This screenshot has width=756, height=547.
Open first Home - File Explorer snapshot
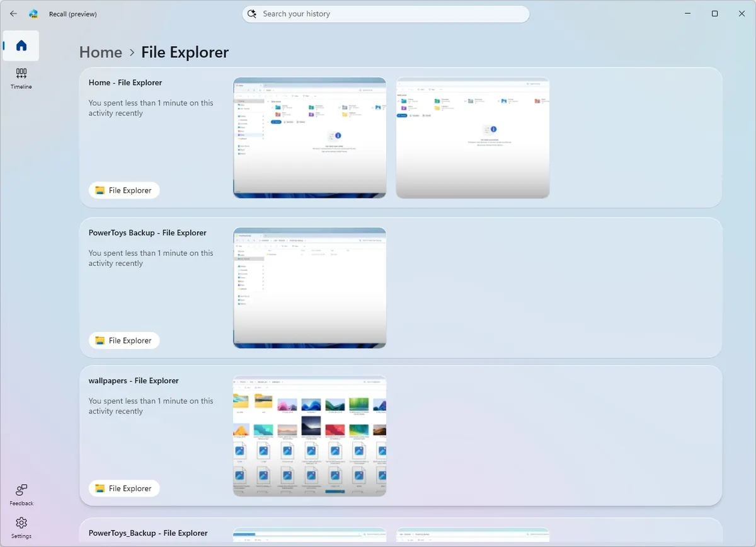coord(309,137)
